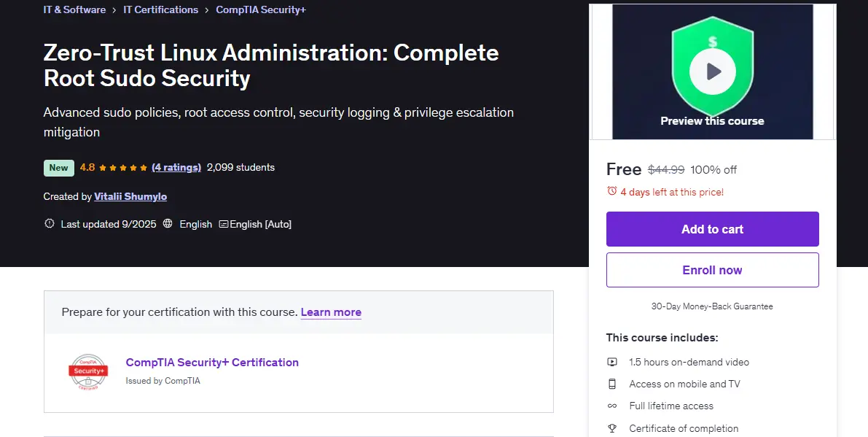
Task: Click the infinity lifetime access icon
Action: (612, 406)
